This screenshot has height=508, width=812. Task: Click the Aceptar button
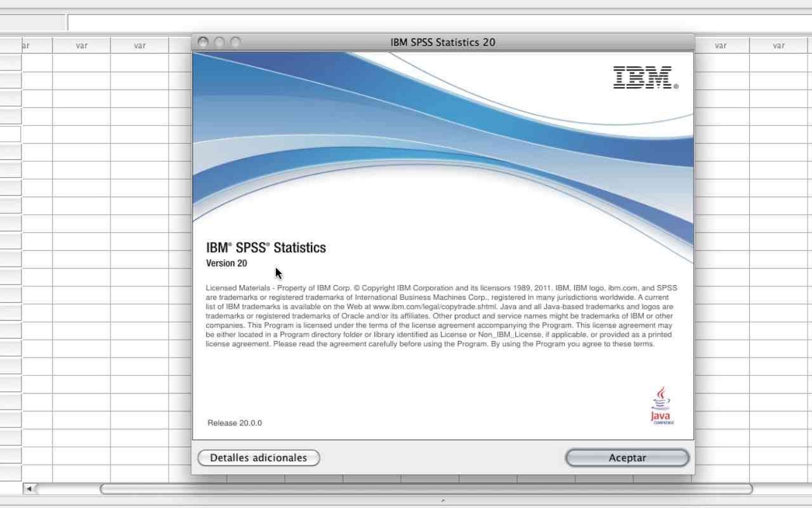626,457
